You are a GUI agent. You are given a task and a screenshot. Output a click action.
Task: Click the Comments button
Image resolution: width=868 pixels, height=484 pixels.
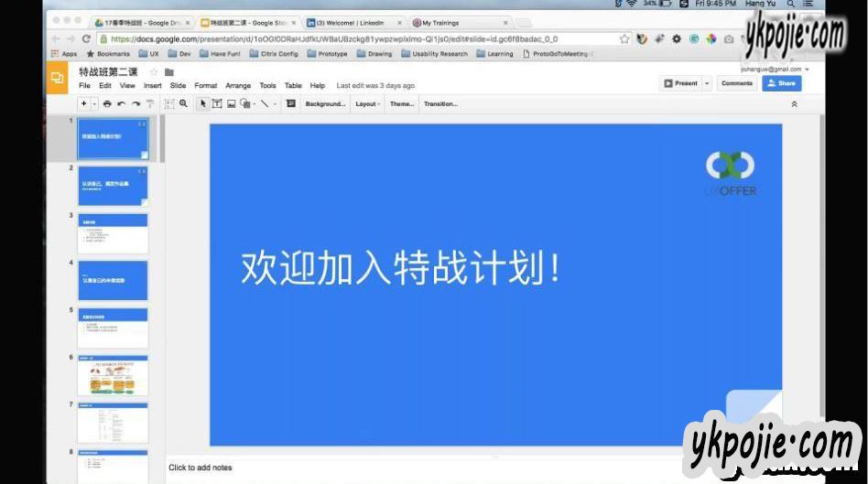(x=737, y=83)
